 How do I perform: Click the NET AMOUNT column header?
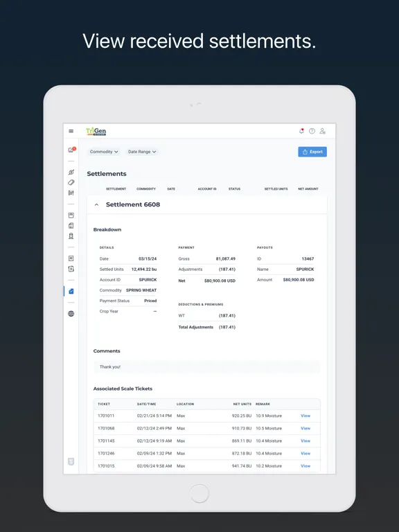[308, 189]
